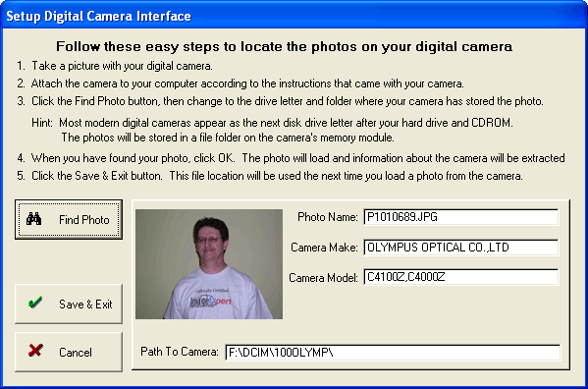Click step 4 'When you have found' text

tap(291, 158)
